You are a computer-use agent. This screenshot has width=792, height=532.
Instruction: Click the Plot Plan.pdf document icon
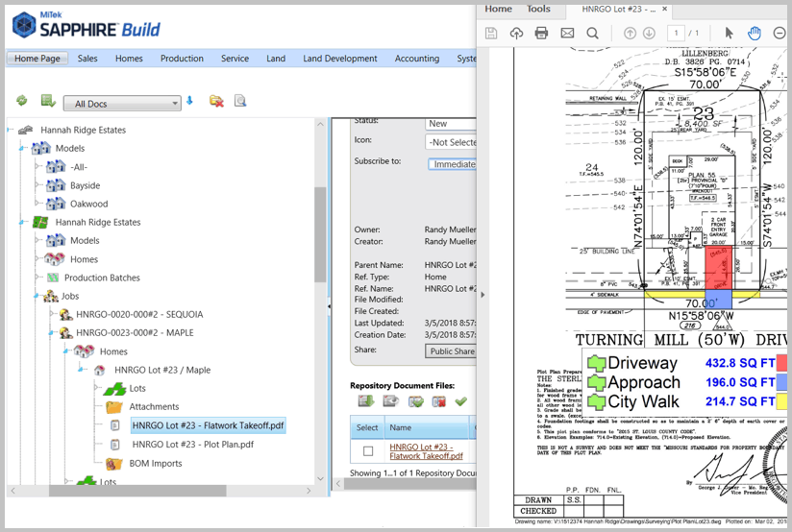point(115,445)
